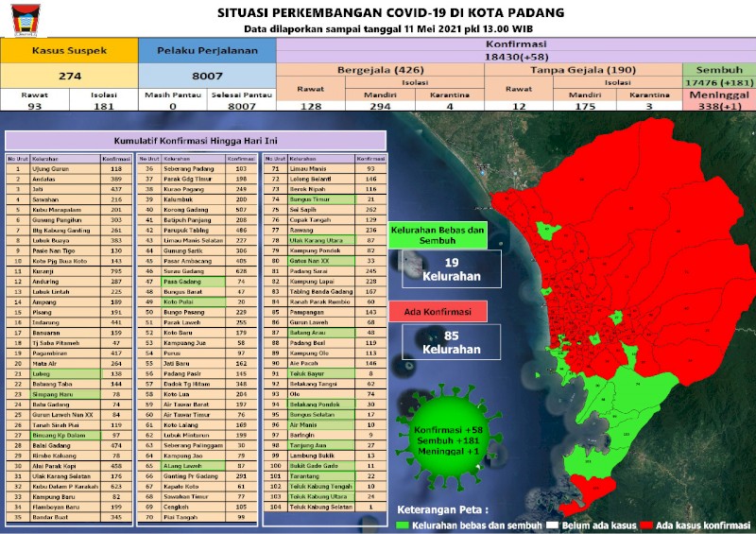Click the 'Piai Tangah' row
The image size is (756, 534).
(198, 517)
